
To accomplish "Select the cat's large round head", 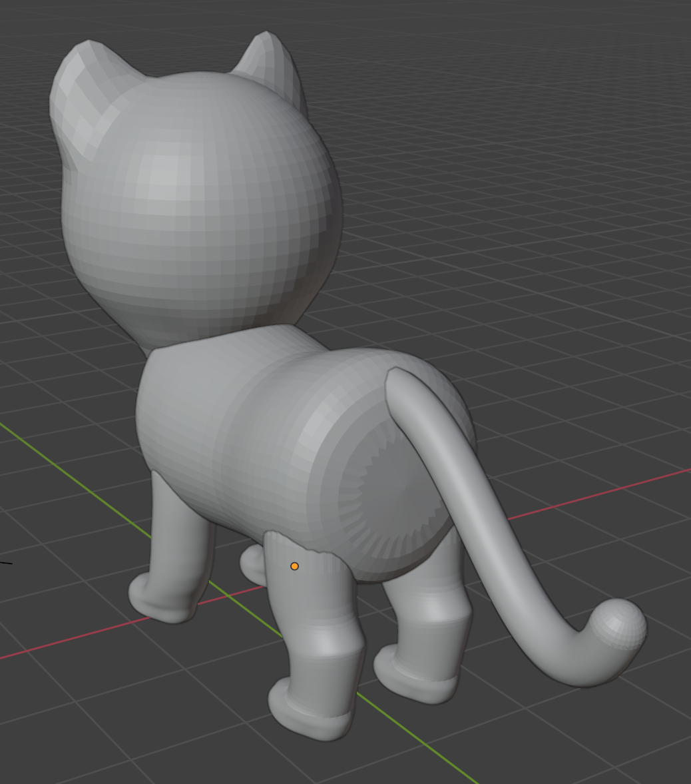I will (200, 200).
